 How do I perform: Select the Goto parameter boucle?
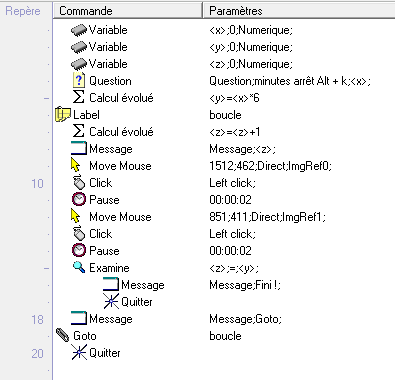pyautogui.click(x=225, y=336)
